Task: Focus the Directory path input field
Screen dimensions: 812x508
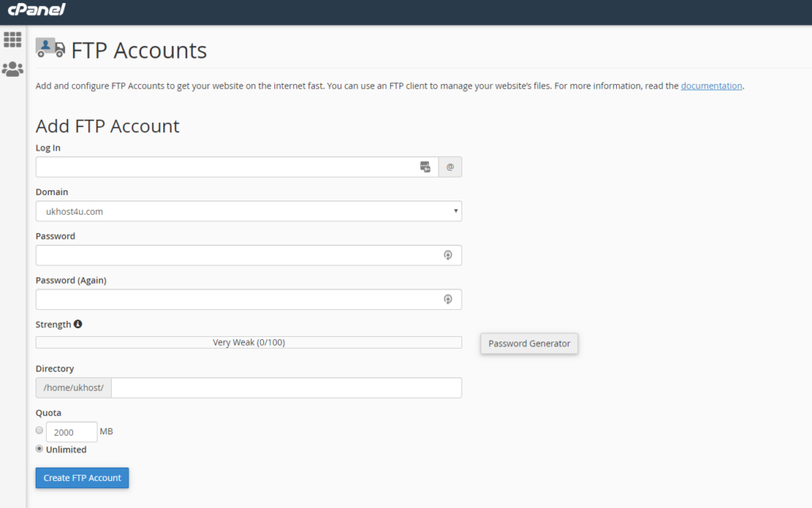Action: click(286, 388)
